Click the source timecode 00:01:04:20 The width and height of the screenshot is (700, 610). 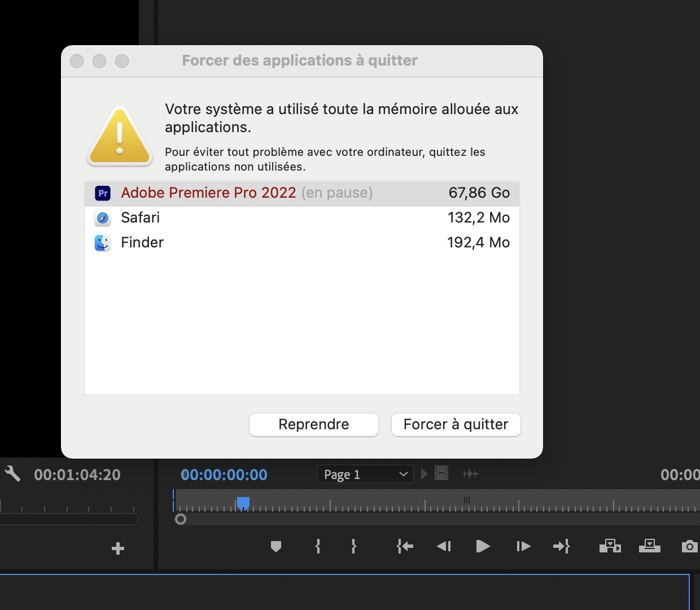click(x=77, y=474)
